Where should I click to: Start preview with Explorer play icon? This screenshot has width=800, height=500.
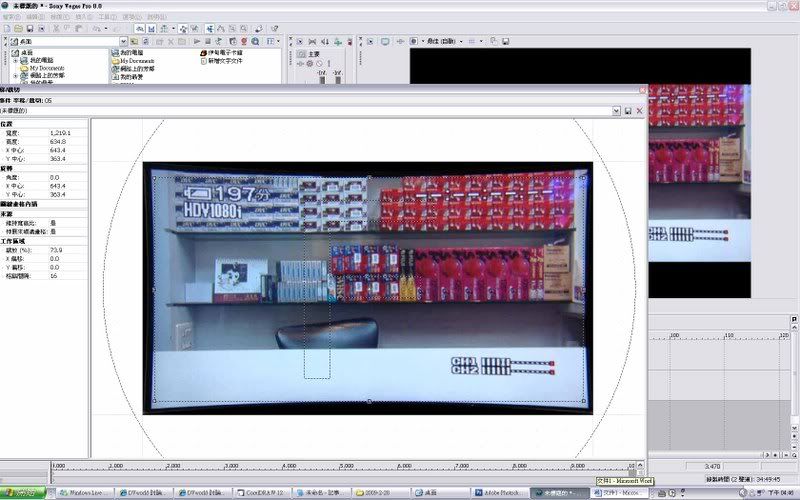(x=197, y=41)
